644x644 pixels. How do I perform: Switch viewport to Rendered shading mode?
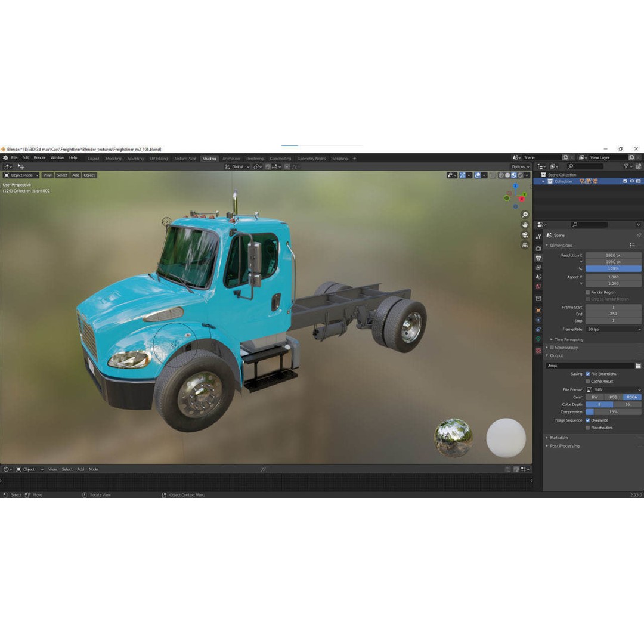(520, 175)
